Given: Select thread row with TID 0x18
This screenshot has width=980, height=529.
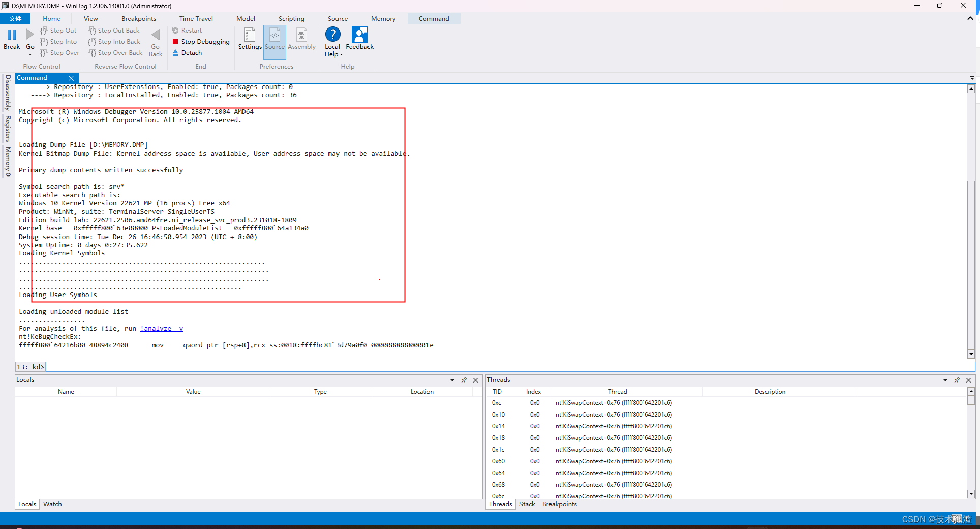Looking at the screenshot, I should tap(727, 438).
